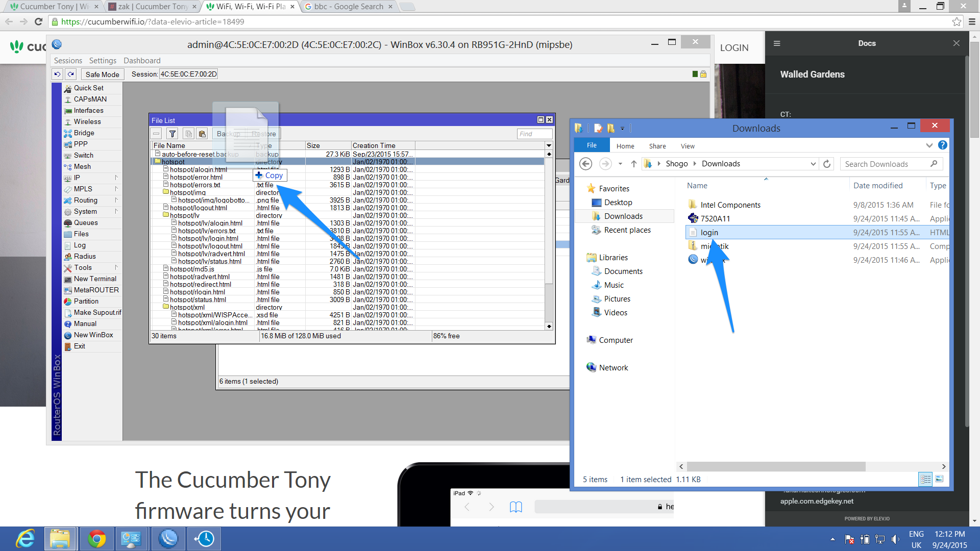Show hidden system tray icons
The height and width of the screenshot is (551, 980).
point(832,539)
